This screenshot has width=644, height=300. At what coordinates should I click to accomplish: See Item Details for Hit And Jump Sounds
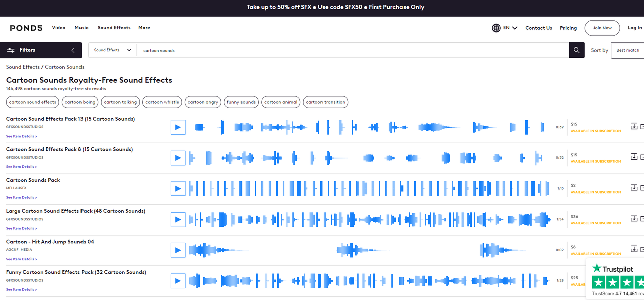click(x=21, y=259)
